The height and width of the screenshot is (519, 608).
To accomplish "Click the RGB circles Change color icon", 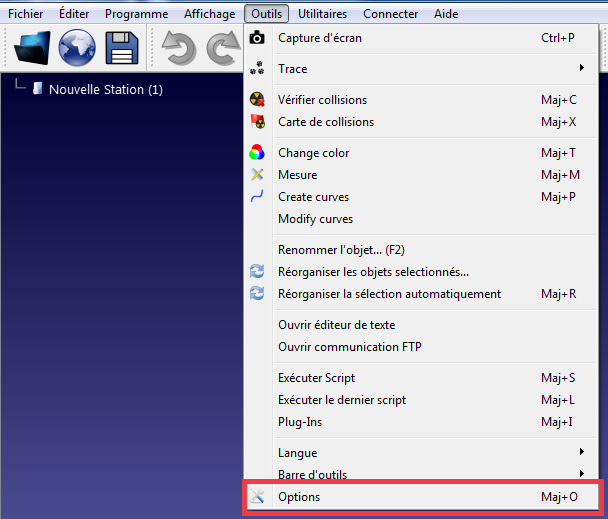I will pos(257,152).
